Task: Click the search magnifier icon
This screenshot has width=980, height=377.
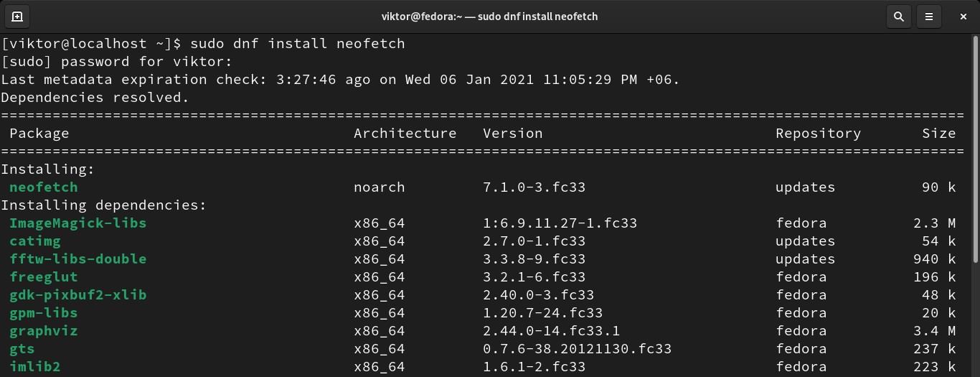Action: pos(898,16)
